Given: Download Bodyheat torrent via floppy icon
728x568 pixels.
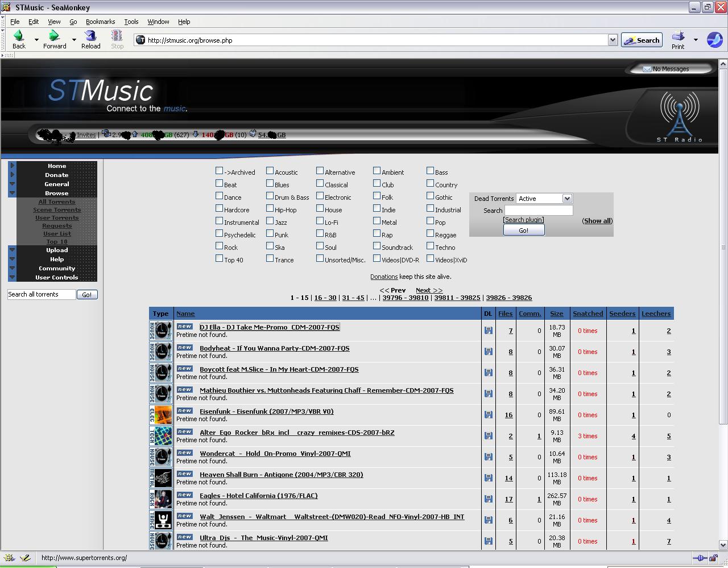Looking at the screenshot, I should [x=488, y=351].
